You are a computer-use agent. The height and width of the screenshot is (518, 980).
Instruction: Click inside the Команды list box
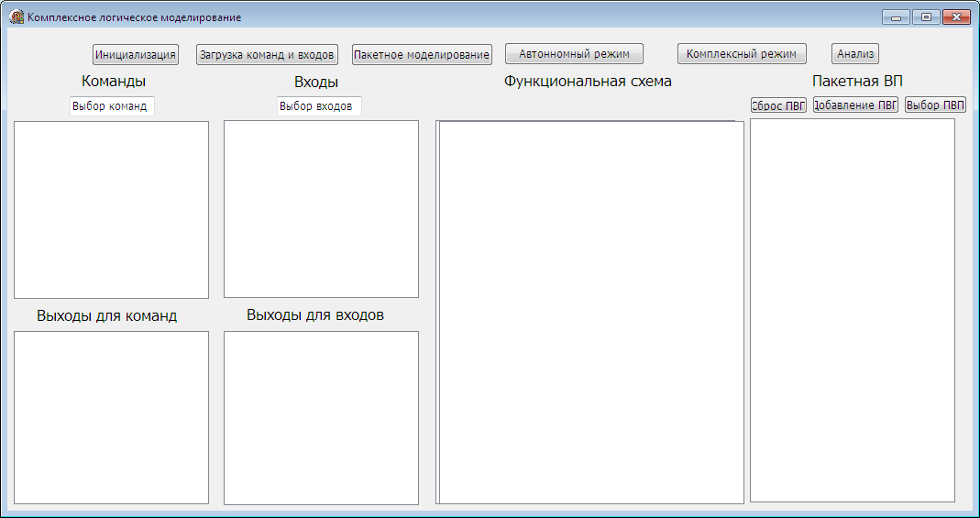pyautogui.click(x=111, y=210)
